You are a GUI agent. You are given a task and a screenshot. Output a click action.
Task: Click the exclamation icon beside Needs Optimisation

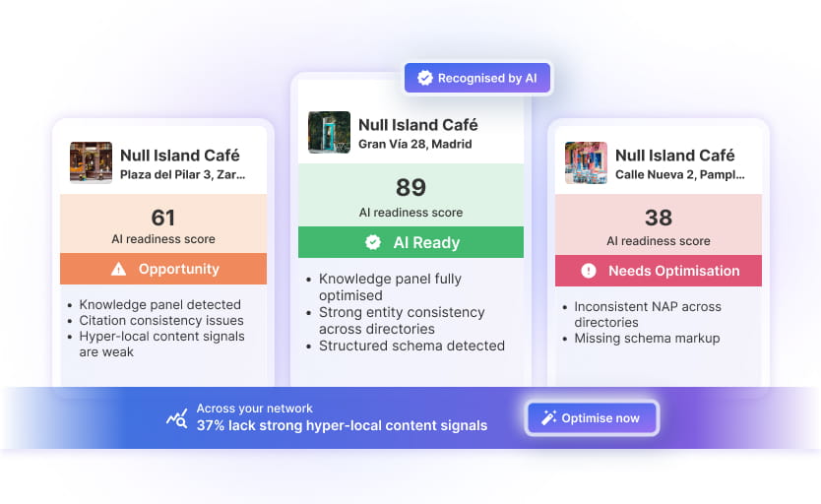589,271
